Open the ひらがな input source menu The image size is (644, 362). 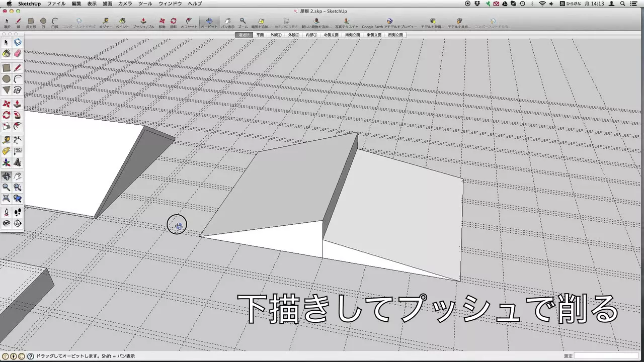point(570,4)
